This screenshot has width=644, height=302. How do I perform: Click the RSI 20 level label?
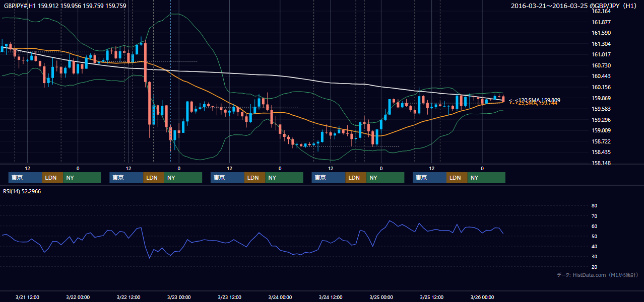[594, 267]
